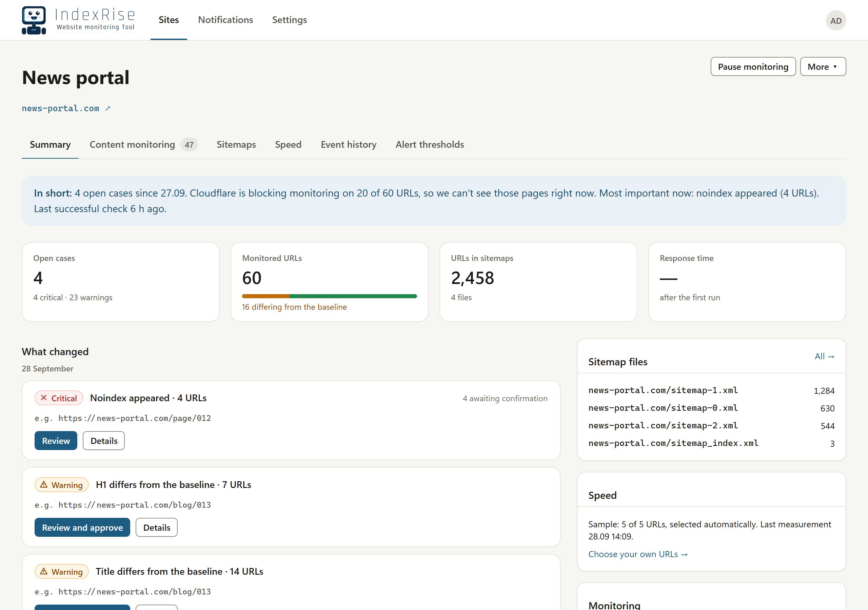Click Review on the Noindex appeared case
868x610 pixels.
[56, 441]
